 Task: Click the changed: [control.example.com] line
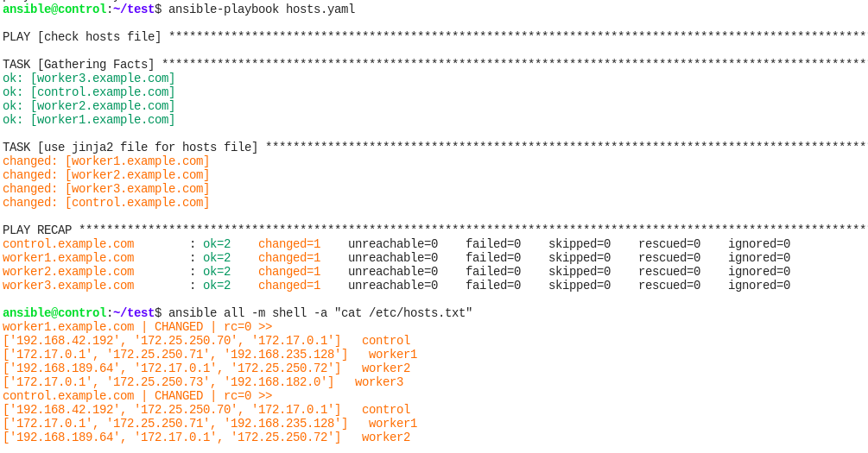pyautogui.click(x=105, y=203)
